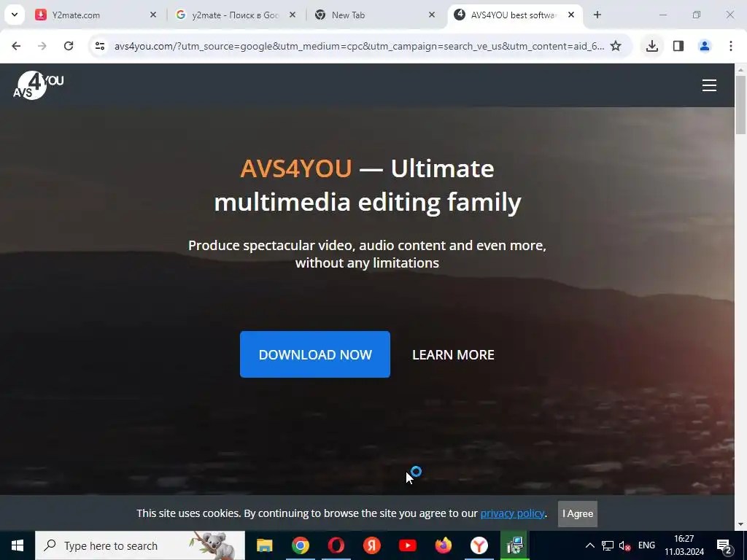Open Chrome downloads icon
Screen dimensions: 747x560
(x=651, y=46)
